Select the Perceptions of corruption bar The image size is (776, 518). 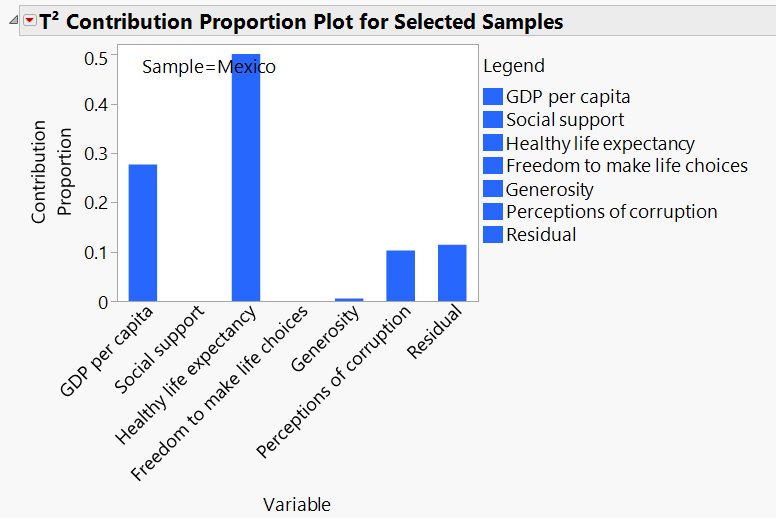click(x=400, y=276)
